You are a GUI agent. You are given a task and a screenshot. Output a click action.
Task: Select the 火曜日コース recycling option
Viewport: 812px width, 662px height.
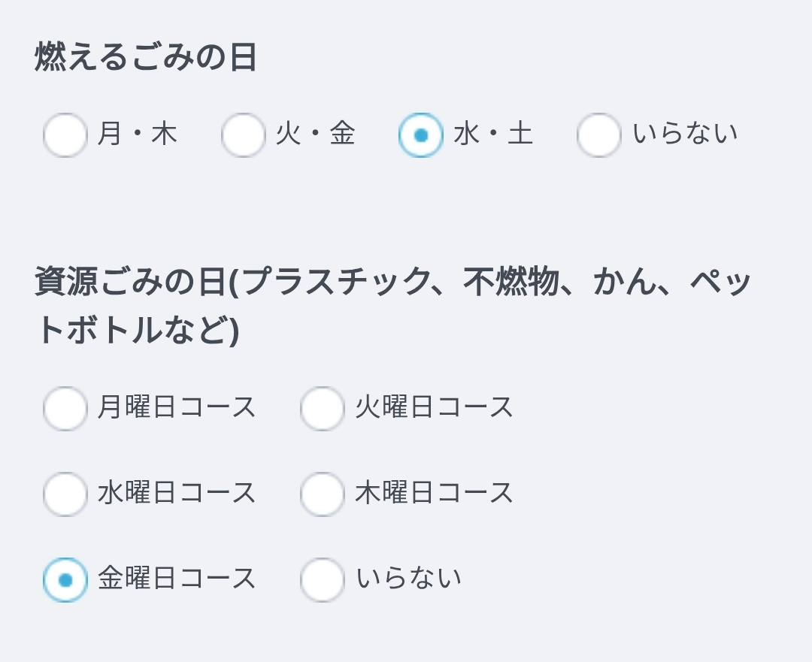pos(322,408)
